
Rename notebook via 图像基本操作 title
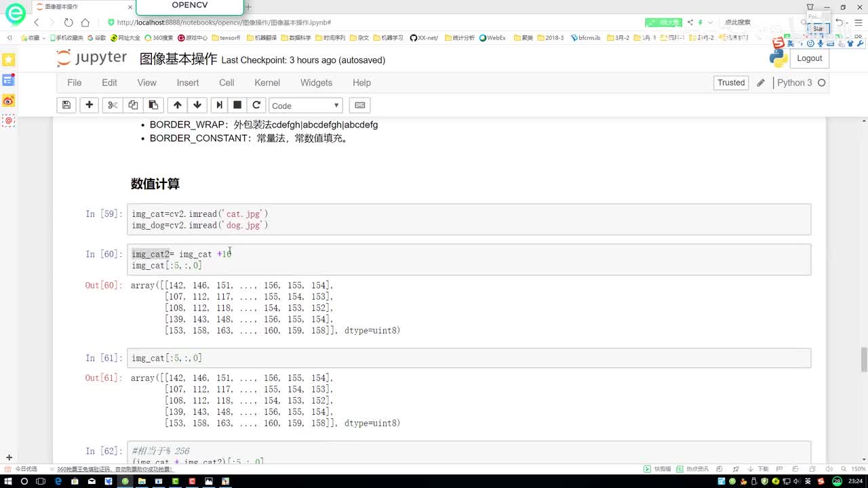coord(178,59)
